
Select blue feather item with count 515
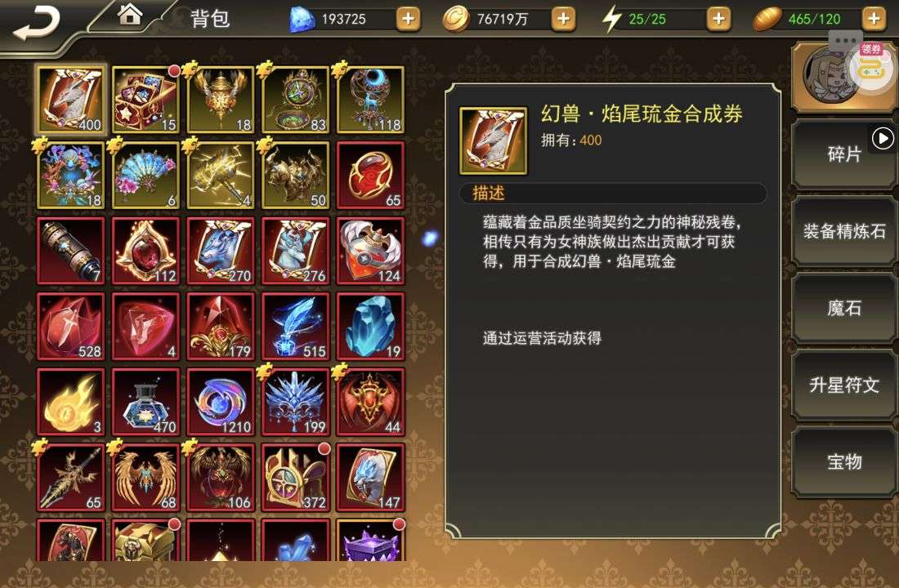295,326
